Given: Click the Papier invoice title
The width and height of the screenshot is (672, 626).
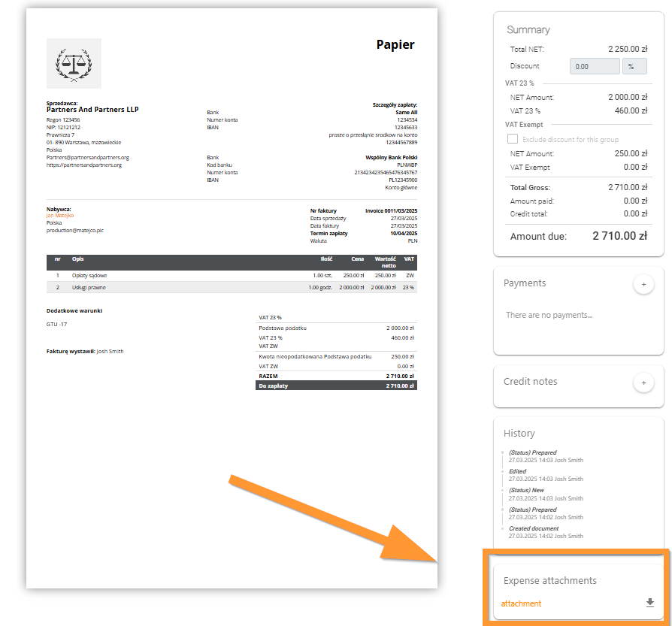Looking at the screenshot, I should 395,45.
